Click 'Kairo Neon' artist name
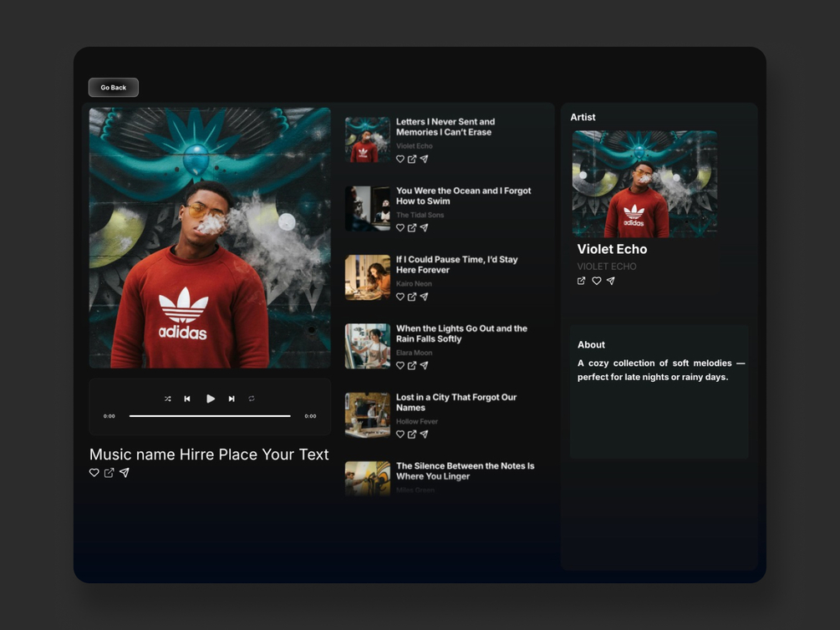This screenshot has height=630, width=840. point(414,284)
